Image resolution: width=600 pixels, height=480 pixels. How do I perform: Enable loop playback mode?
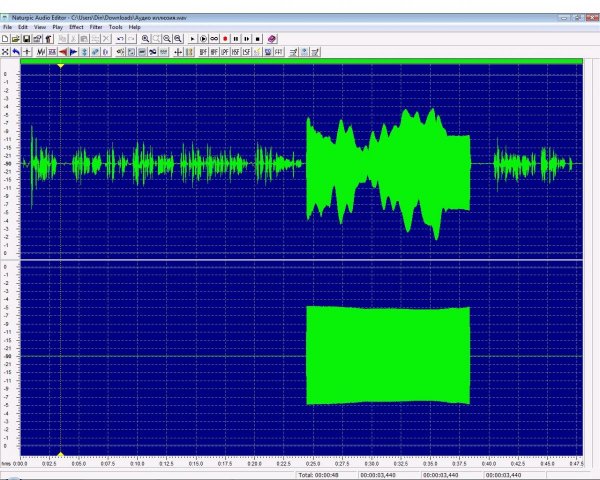214,39
